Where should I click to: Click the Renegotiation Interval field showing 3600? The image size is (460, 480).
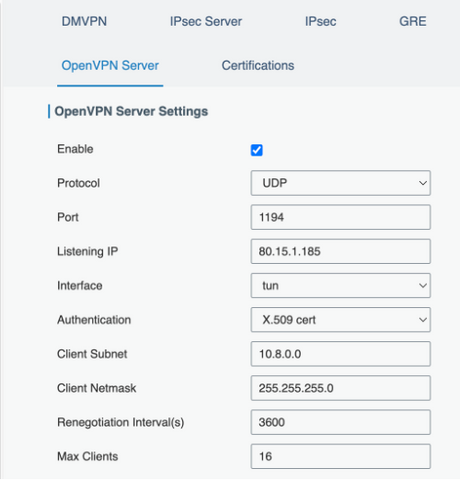(x=341, y=422)
